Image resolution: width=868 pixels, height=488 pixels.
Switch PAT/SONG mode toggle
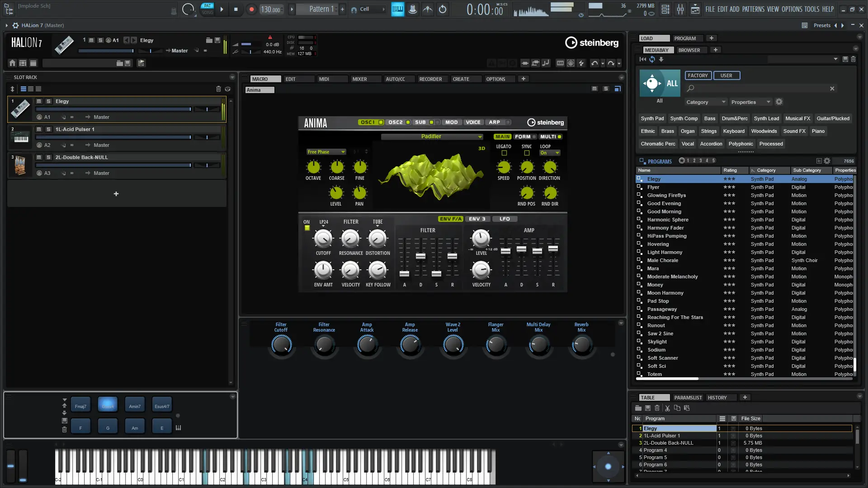[208, 9]
